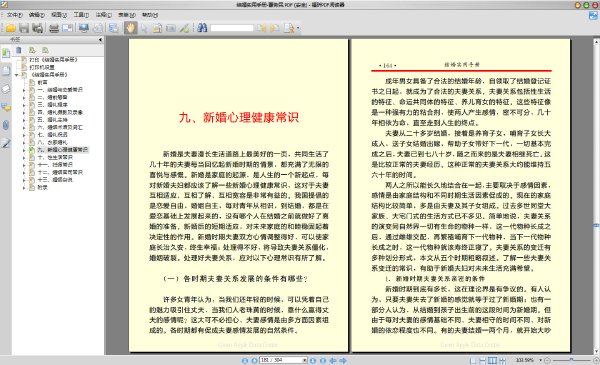Expand the 附录 bookmark arrow
The image size is (600, 365).
pos(24,187)
